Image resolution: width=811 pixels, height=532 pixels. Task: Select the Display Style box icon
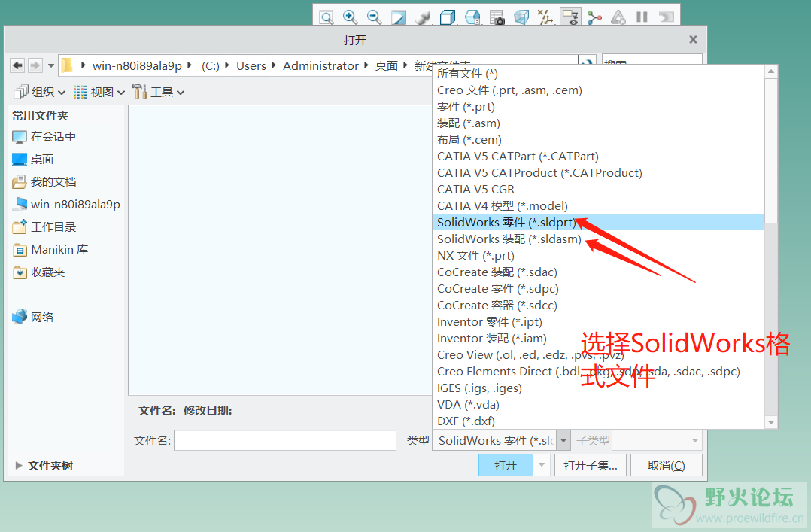pyautogui.click(x=448, y=17)
